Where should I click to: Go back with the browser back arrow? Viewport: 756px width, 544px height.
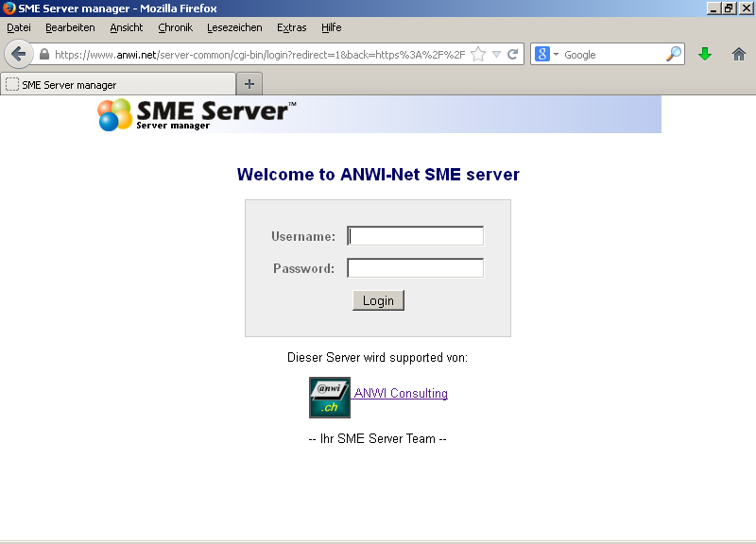[x=18, y=54]
